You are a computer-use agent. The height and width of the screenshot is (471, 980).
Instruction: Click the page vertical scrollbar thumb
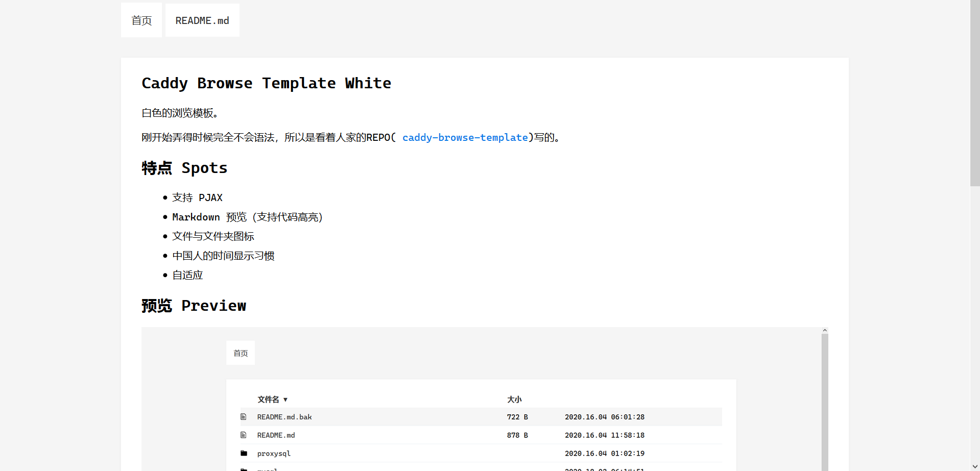point(975,93)
